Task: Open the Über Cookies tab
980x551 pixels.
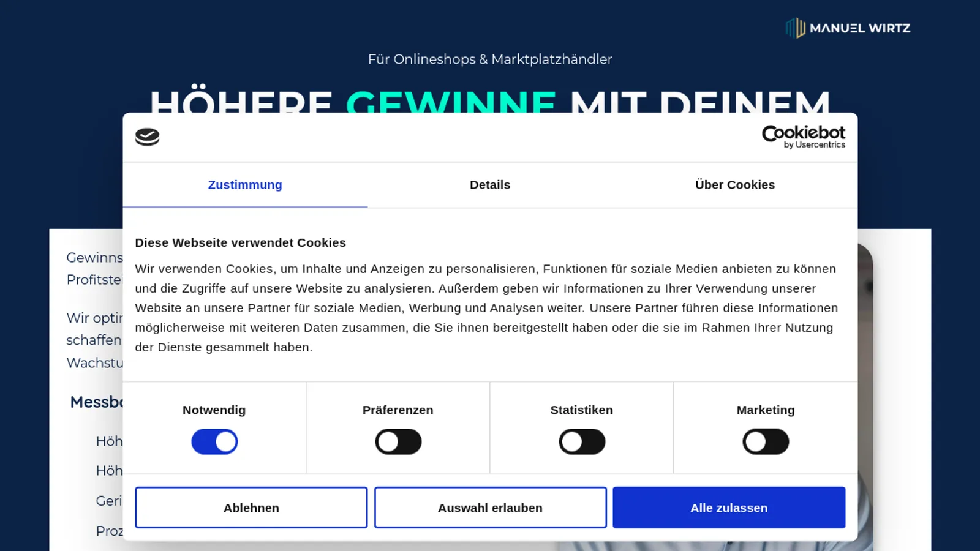Action: [x=735, y=185]
